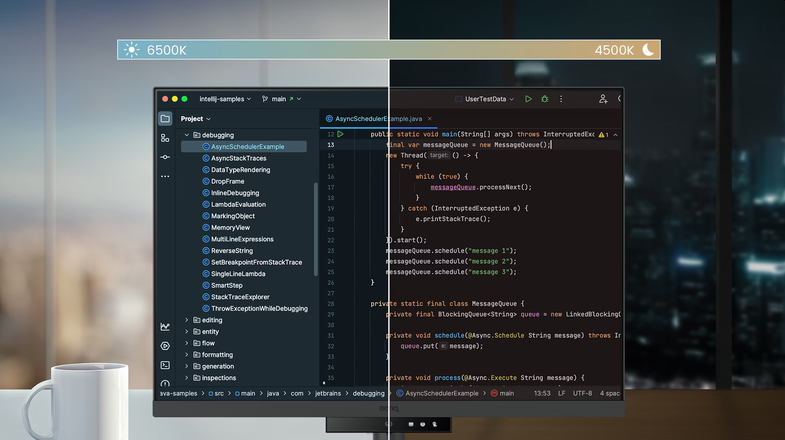Expand the editing folder in tree
The image size is (785, 440).
(187, 320)
